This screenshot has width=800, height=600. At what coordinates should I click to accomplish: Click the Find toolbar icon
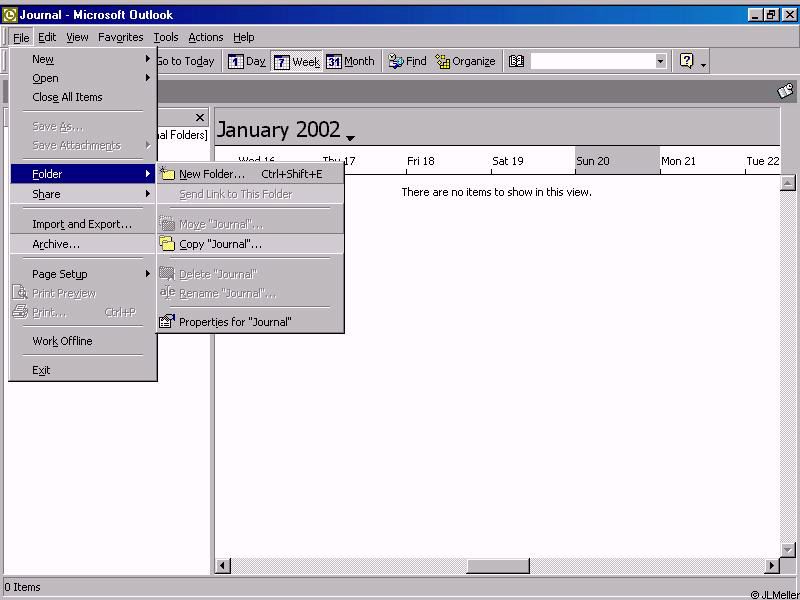[395, 61]
